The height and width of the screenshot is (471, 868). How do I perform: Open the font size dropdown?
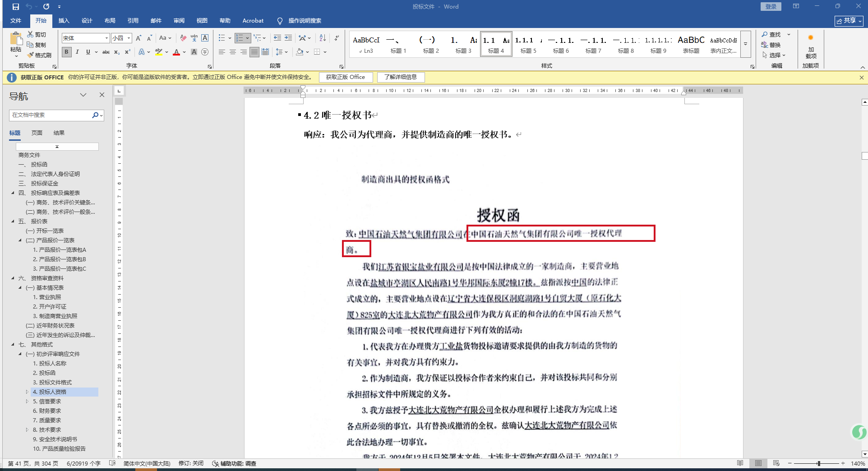click(x=129, y=38)
